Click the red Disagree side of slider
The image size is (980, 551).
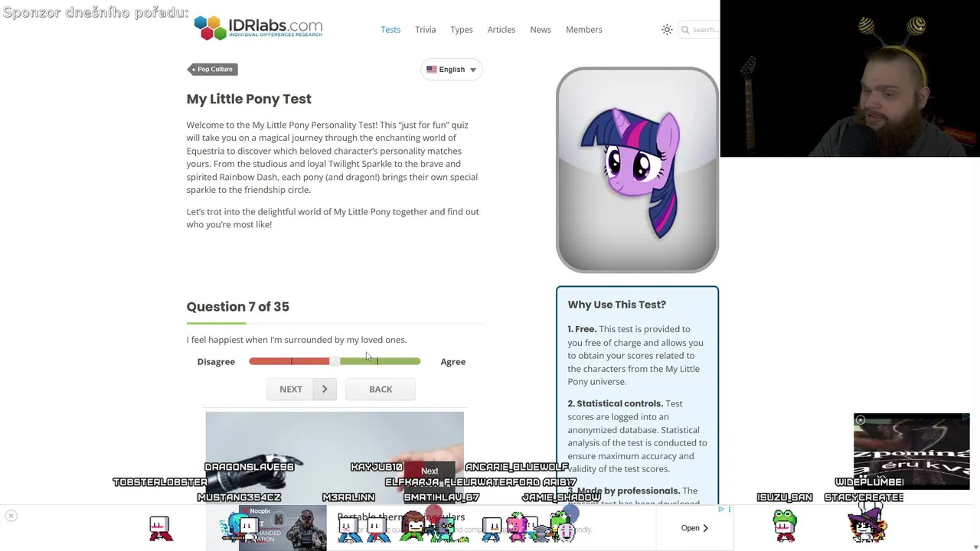[x=289, y=361]
